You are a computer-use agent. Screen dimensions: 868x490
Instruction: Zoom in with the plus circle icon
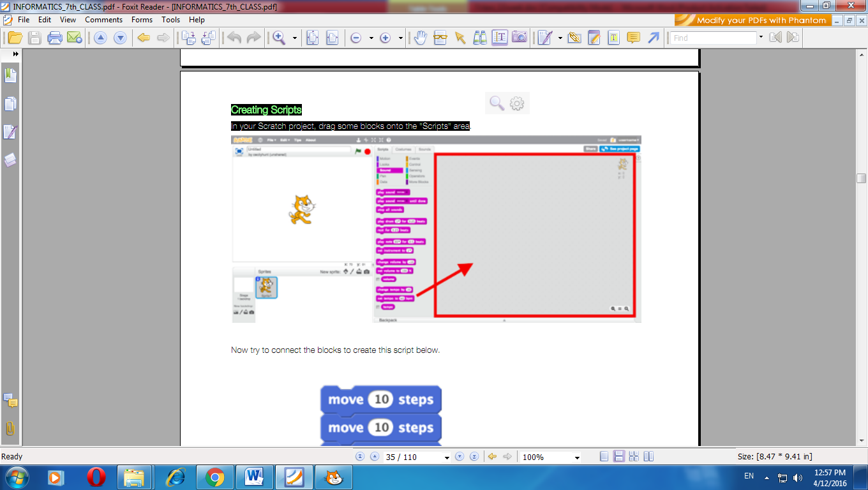pyautogui.click(x=385, y=38)
